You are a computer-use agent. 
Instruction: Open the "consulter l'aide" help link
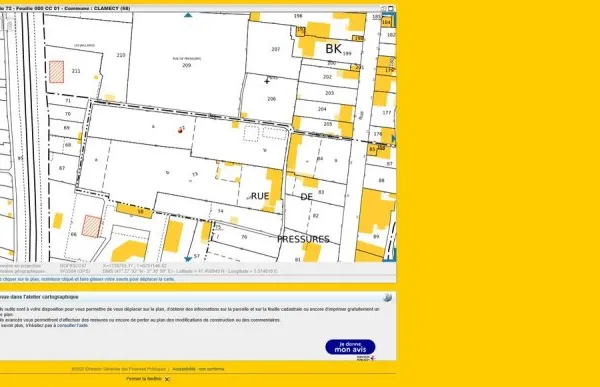pyautogui.click(x=72, y=325)
